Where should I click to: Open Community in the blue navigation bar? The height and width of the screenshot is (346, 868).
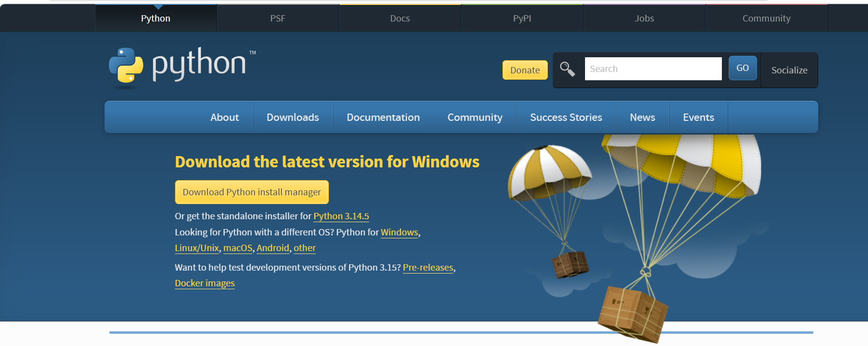[475, 117]
